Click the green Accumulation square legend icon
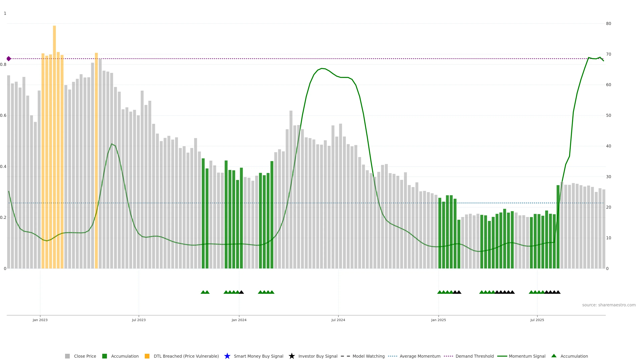The height and width of the screenshot is (362, 644). point(104,356)
